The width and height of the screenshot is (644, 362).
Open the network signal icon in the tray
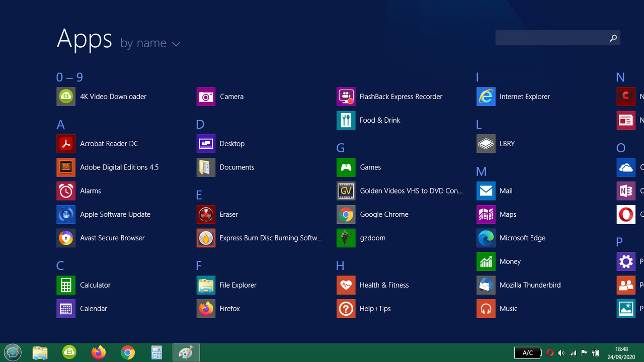[573, 353]
